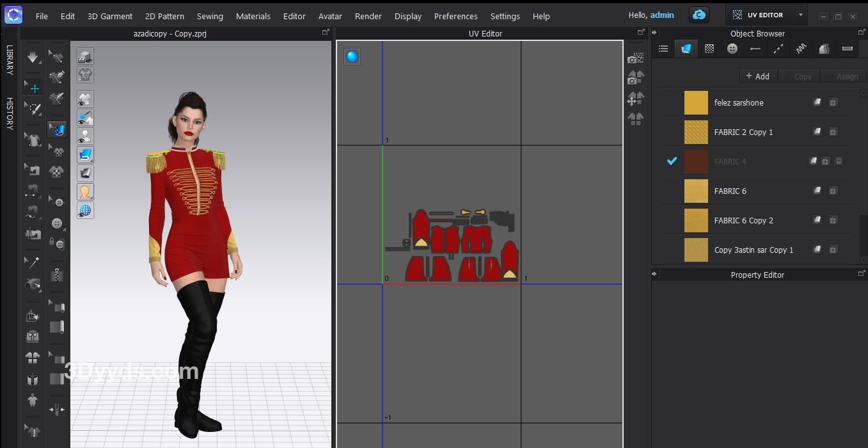The width and height of the screenshot is (868, 448).
Task: Click the CLO cloud connect icon
Action: [699, 15]
